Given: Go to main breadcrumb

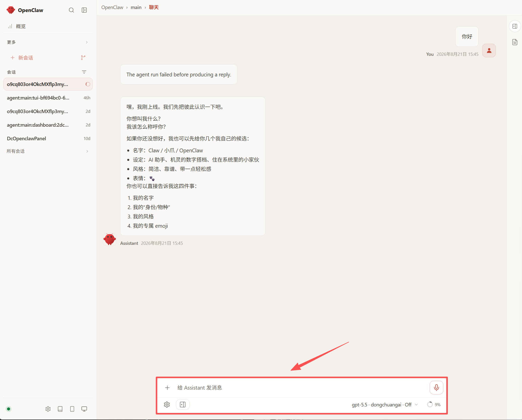Looking at the screenshot, I should 136,8.
